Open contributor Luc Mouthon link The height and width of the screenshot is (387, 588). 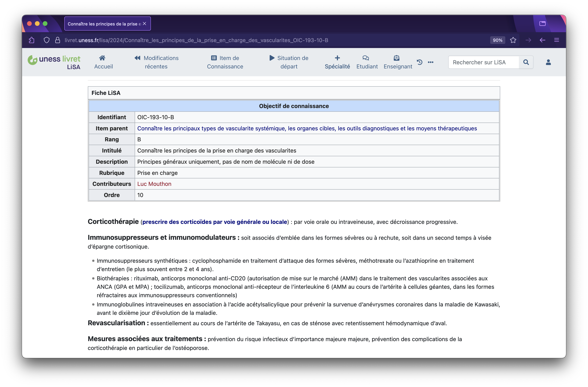click(154, 184)
